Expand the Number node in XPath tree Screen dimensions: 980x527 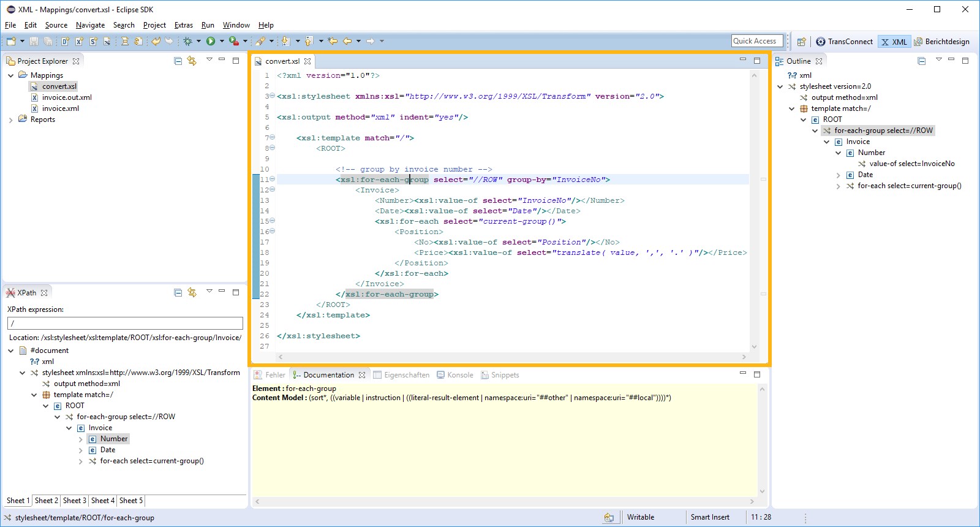[x=80, y=439]
